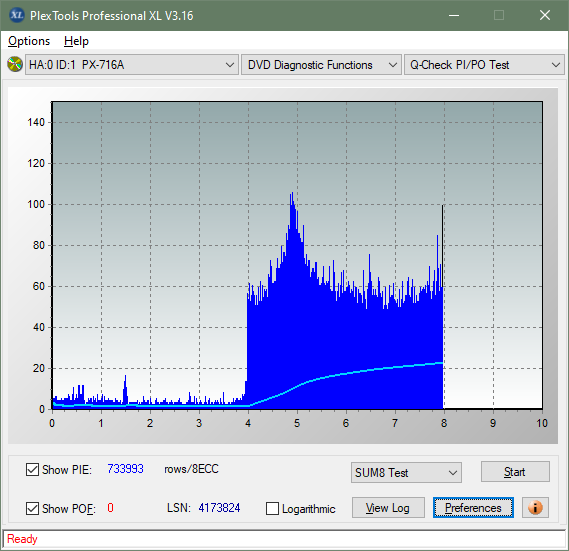This screenshot has width=569, height=551.
Task: Open the Help menu
Action: 76,41
